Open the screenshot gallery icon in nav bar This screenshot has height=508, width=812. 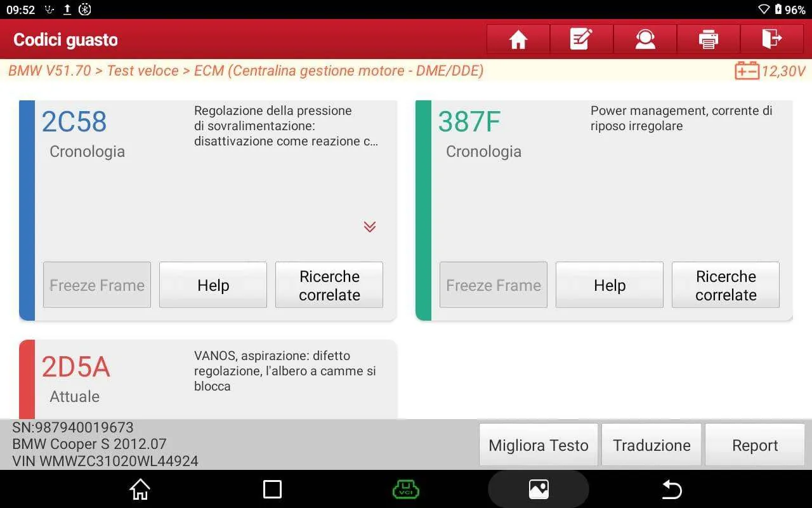[539, 489]
